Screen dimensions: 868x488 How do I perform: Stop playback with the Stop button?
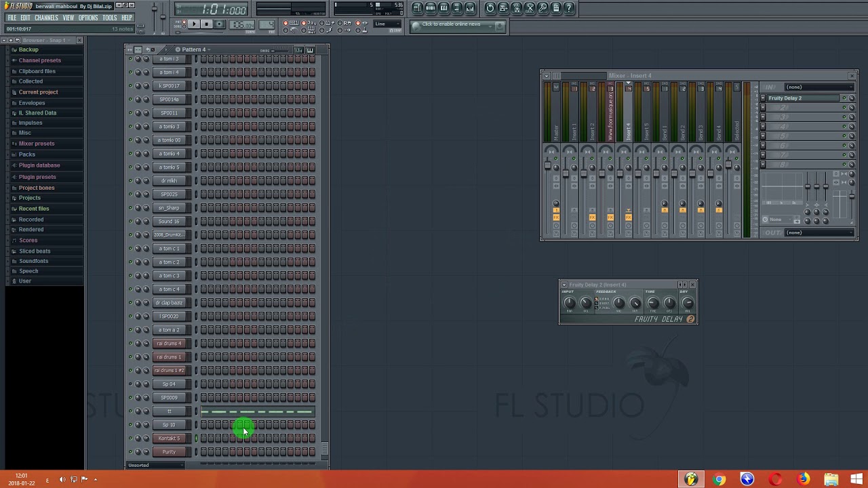pyautogui.click(x=207, y=24)
